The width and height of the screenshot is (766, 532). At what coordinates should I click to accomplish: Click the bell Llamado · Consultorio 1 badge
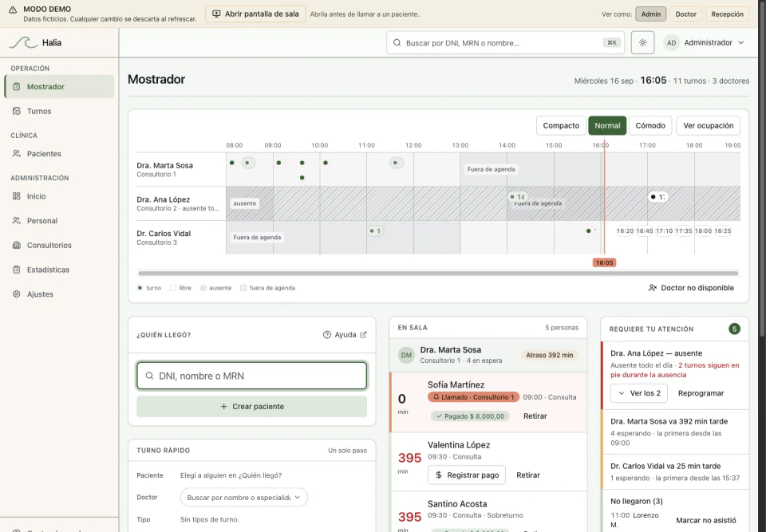coord(473,397)
